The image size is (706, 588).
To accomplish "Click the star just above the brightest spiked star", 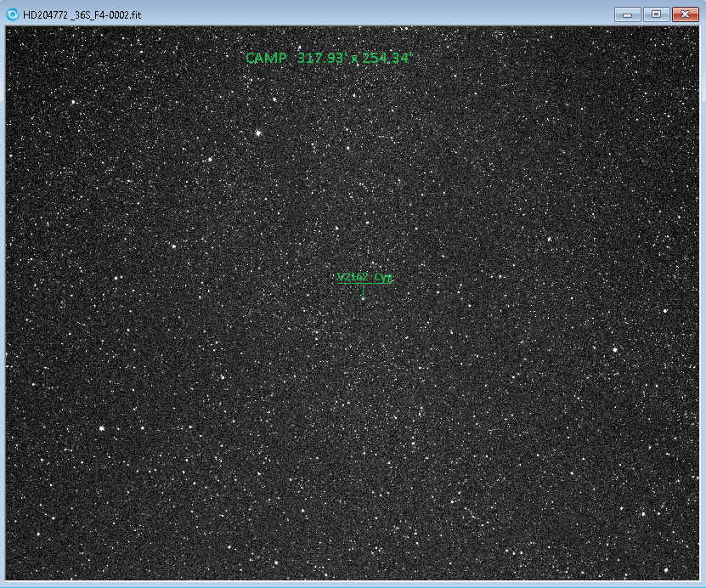I will (274, 99).
